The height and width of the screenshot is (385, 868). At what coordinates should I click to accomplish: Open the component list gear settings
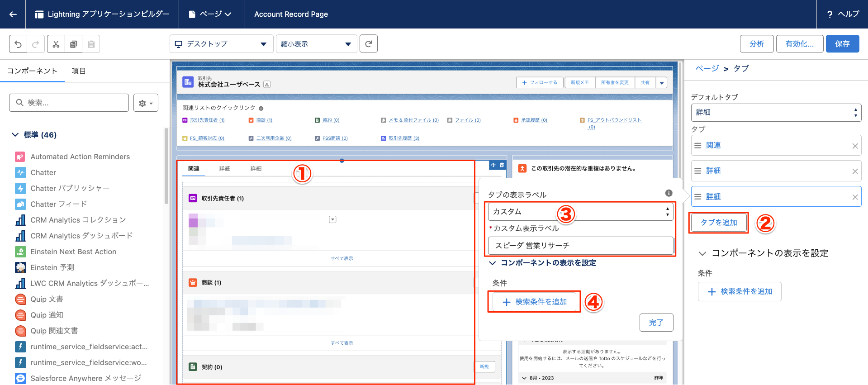(x=146, y=103)
